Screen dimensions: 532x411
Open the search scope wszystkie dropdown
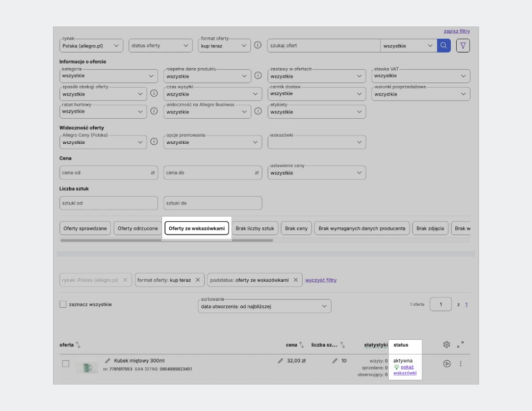pyautogui.click(x=408, y=46)
